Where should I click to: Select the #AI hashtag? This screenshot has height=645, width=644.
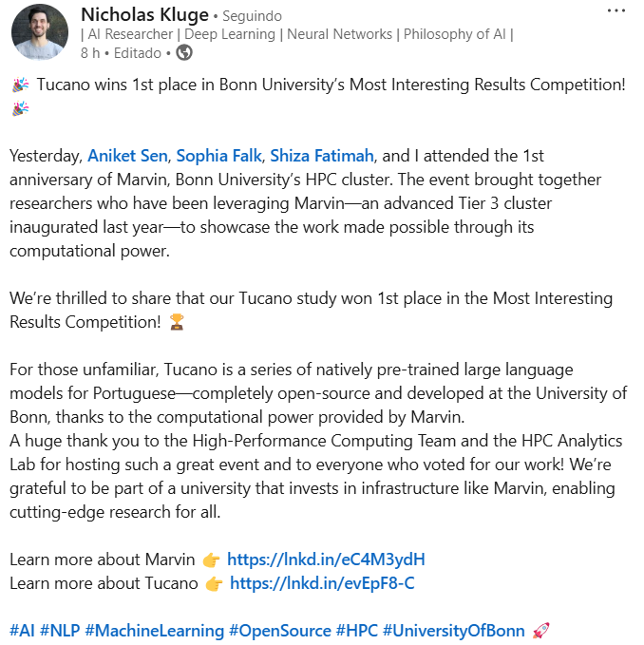pos(23,630)
